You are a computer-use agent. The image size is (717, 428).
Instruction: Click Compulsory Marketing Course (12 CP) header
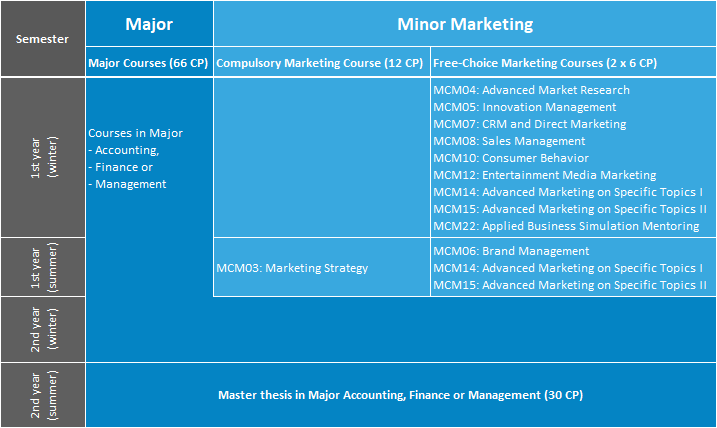click(320, 63)
